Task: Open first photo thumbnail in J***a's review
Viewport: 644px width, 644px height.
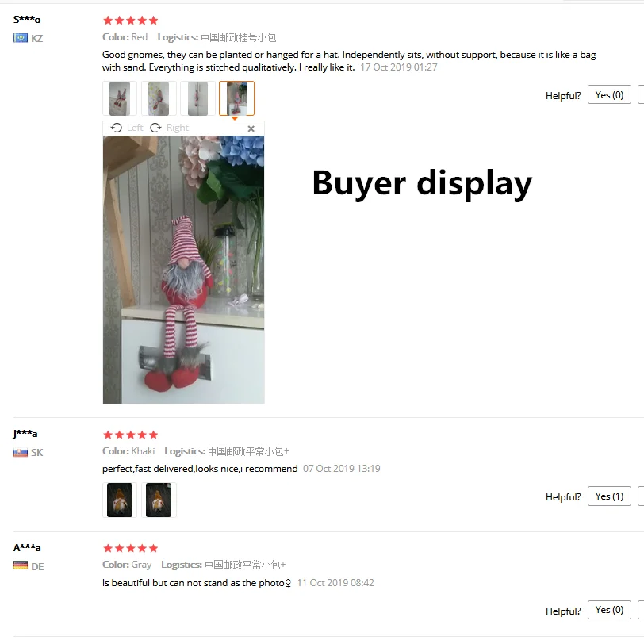Action: pos(120,500)
